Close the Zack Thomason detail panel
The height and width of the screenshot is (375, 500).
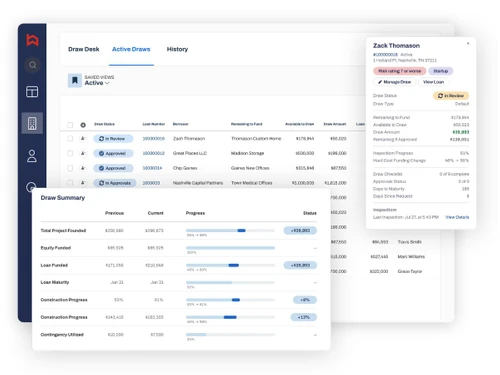pos(468,43)
